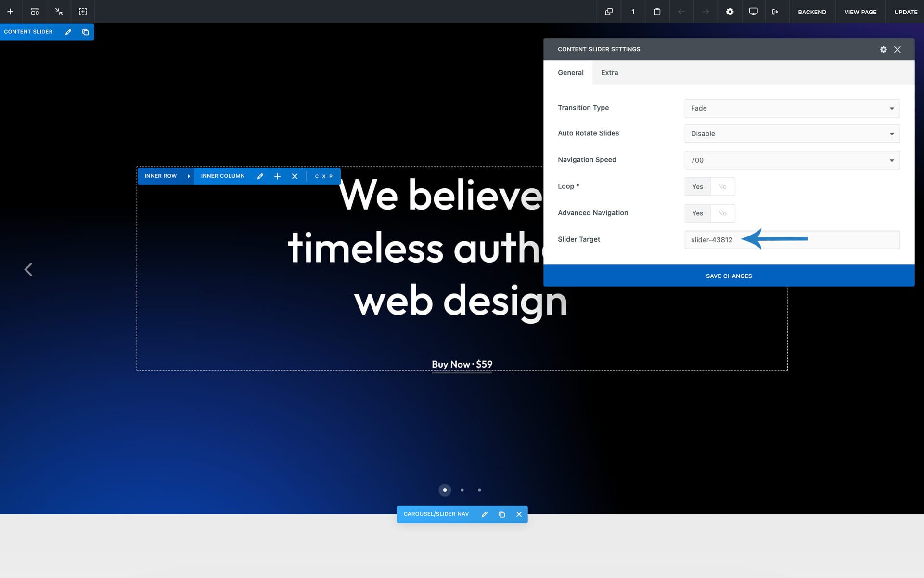Screen dimensions: 924x578
Task: Set Loop to Yes
Action: [697, 187]
